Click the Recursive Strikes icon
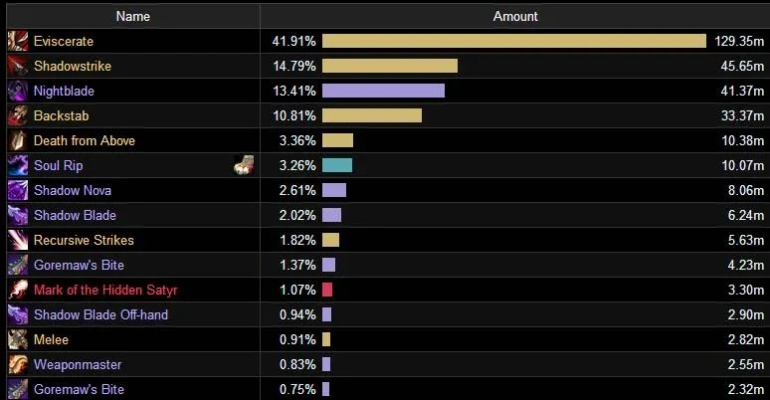This screenshot has width=770, height=400. [17, 240]
